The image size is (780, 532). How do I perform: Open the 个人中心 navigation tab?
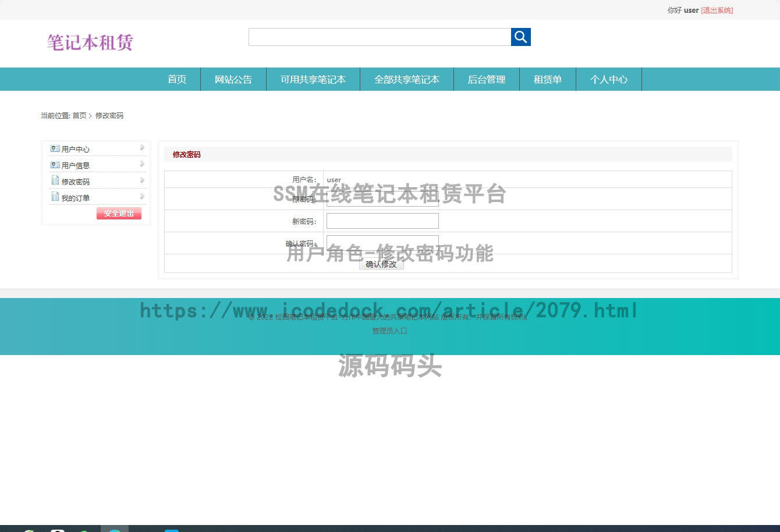pos(609,79)
